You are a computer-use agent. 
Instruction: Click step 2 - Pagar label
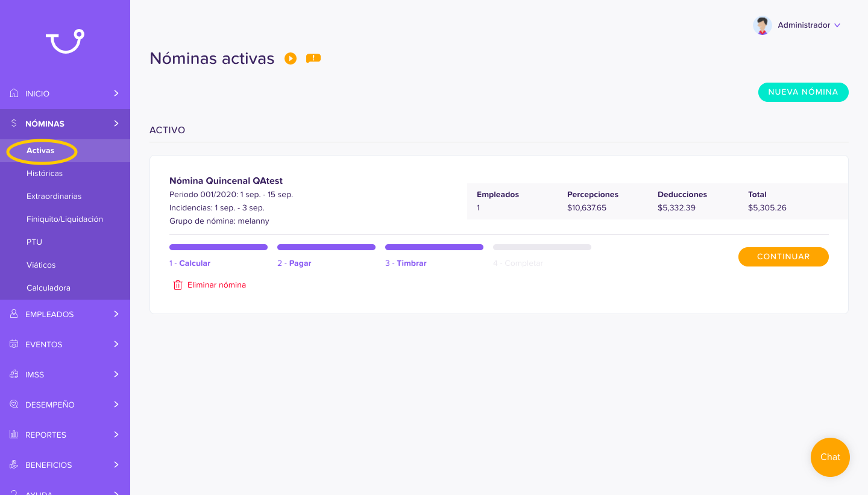coord(294,263)
